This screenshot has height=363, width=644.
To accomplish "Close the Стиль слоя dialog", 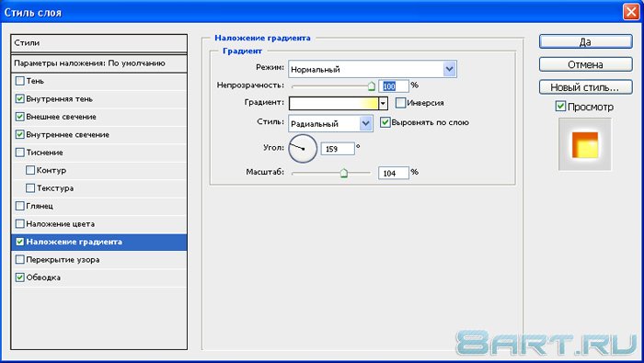I will (x=631, y=12).
